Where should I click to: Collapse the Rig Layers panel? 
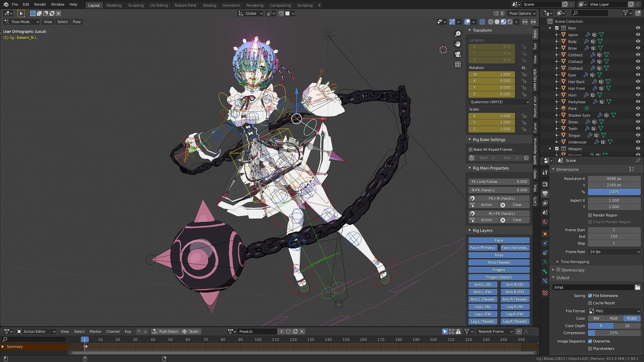(x=482, y=231)
